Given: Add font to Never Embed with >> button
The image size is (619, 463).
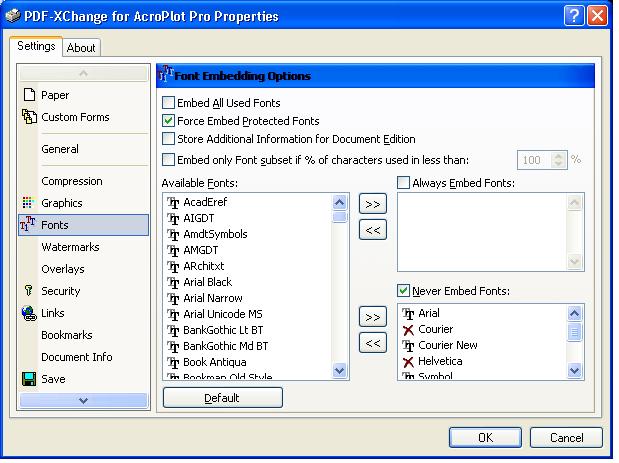Looking at the screenshot, I should click(x=373, y=317).
